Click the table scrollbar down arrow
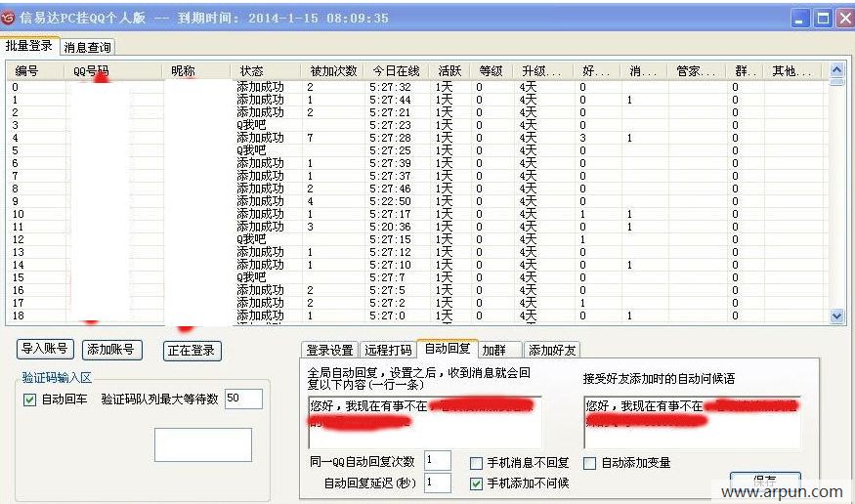Viewport: 855px width, 504px height. [x=836, y=316]
